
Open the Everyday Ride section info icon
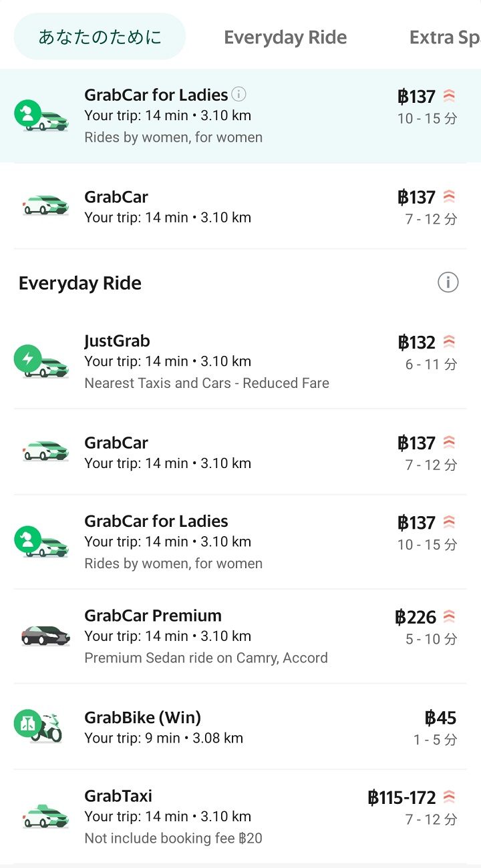pos(448,282)
